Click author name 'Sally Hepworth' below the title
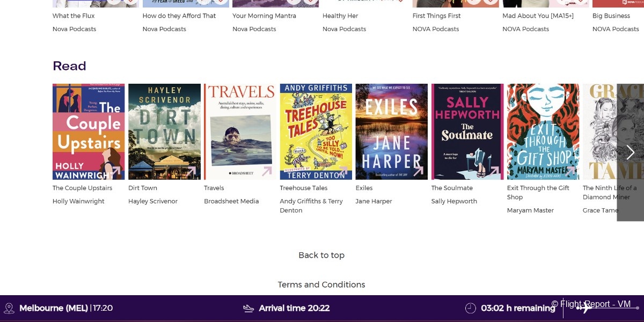644x322 pixels. [454, 201]
